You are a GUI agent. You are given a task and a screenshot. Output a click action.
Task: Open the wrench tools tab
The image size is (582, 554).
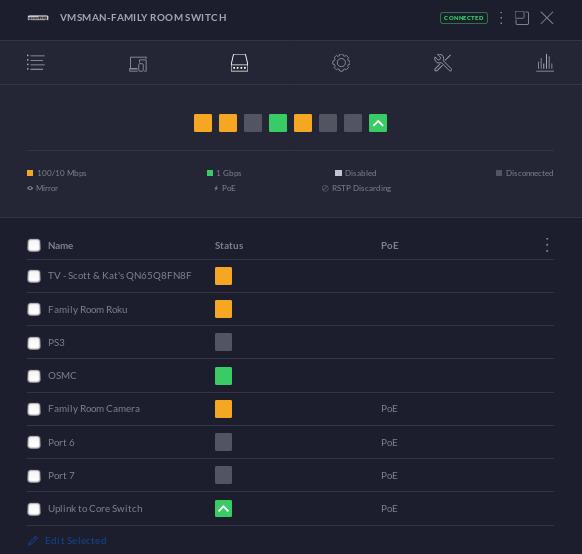pos(443,63)
